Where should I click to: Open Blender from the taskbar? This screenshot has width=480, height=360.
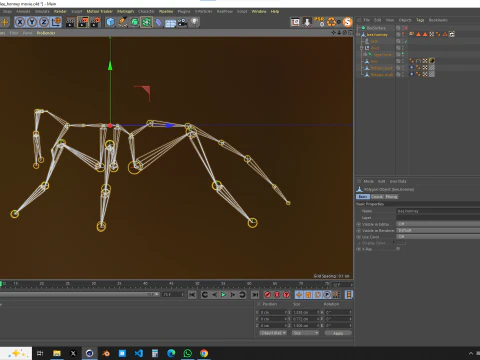106,353
